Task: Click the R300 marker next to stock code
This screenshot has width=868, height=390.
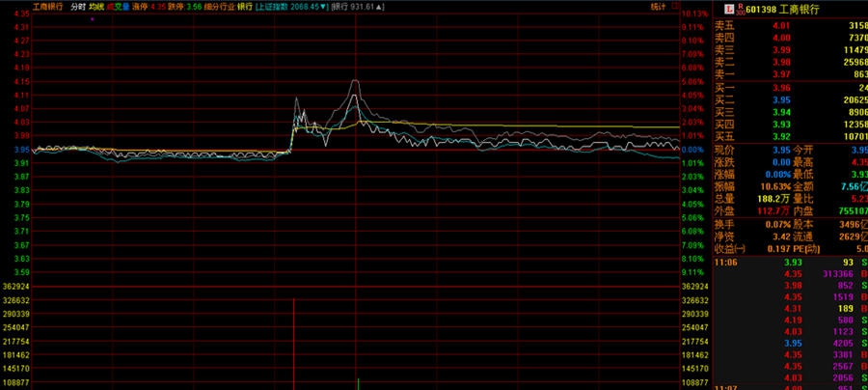Action: [740, 10]
